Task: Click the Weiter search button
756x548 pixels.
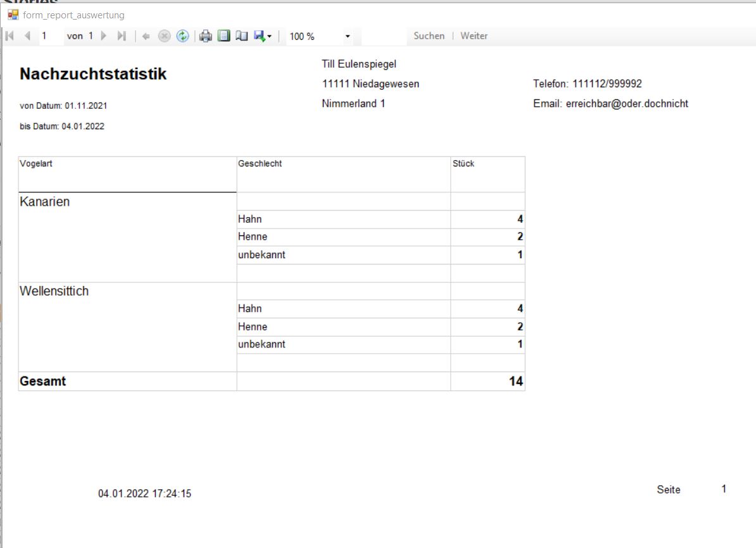Action: (x=474, y=36)
